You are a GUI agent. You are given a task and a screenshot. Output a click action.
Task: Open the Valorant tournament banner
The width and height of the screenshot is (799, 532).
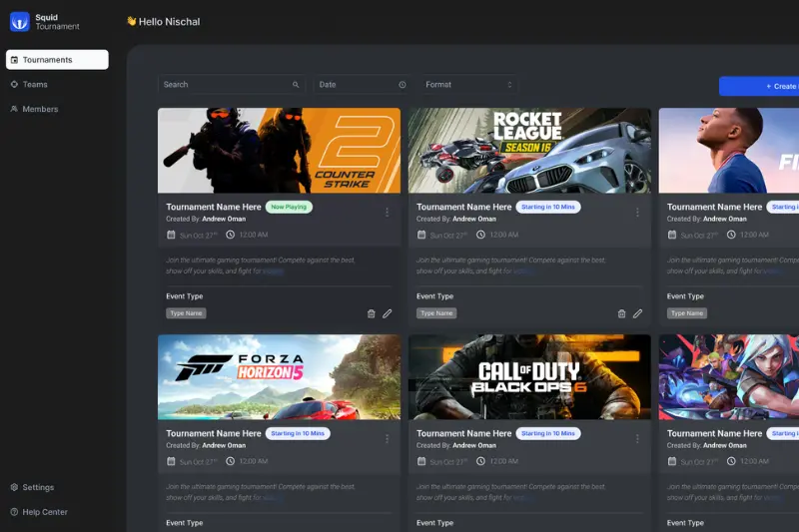(x=729, y=376)
